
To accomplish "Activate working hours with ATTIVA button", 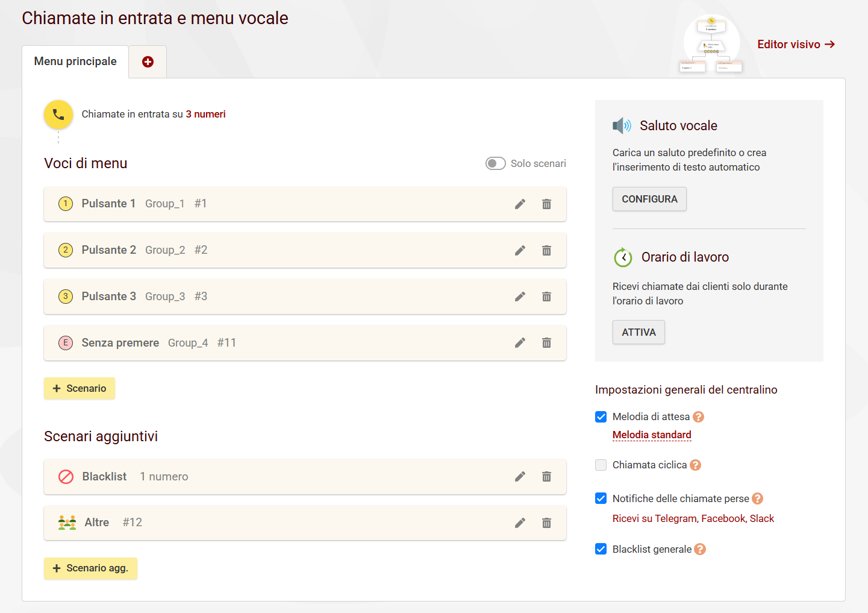I will click(x=638, y=332).
